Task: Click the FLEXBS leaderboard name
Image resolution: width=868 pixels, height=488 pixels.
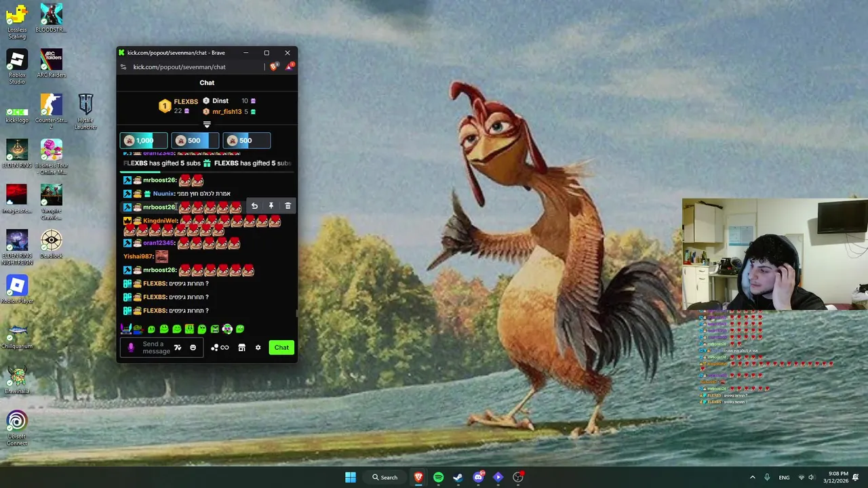Action: click(186, 102)
